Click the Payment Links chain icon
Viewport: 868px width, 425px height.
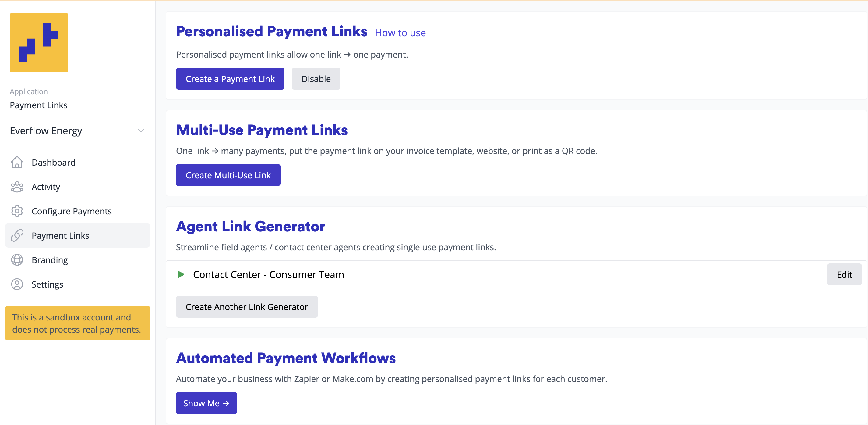tap(17, 235)
